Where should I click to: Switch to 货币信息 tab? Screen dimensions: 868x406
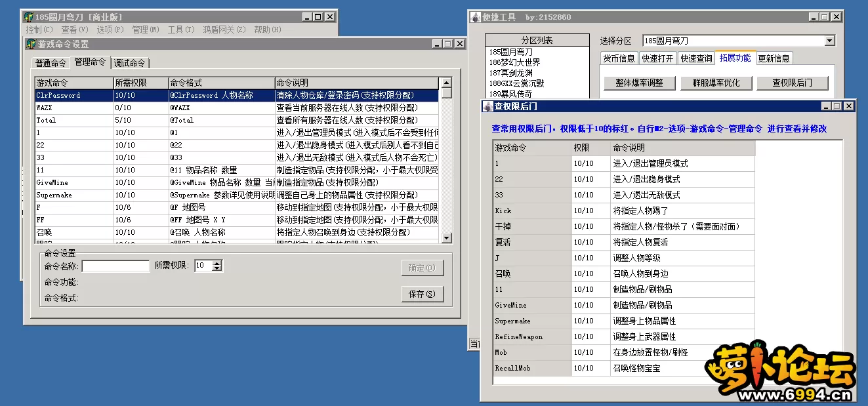tap(619, 58)
